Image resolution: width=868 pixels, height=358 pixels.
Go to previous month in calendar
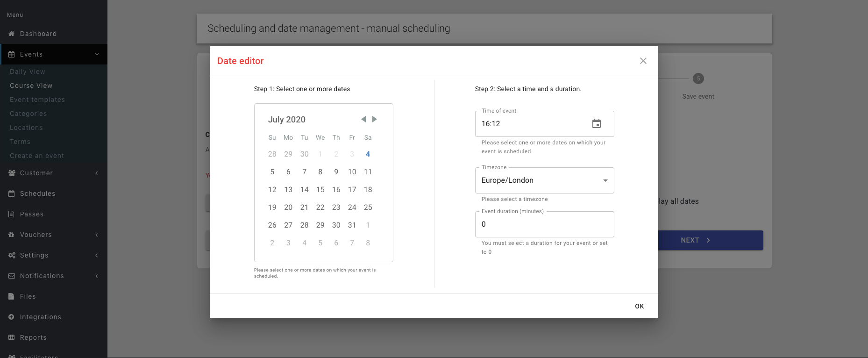pyautogui.click(x=363, y=119)
